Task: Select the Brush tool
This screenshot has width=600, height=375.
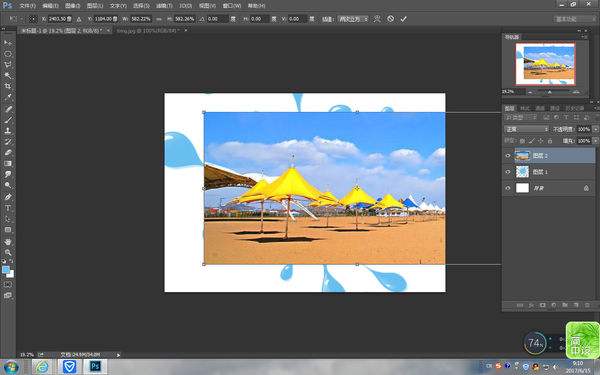Action: (8, 119)
